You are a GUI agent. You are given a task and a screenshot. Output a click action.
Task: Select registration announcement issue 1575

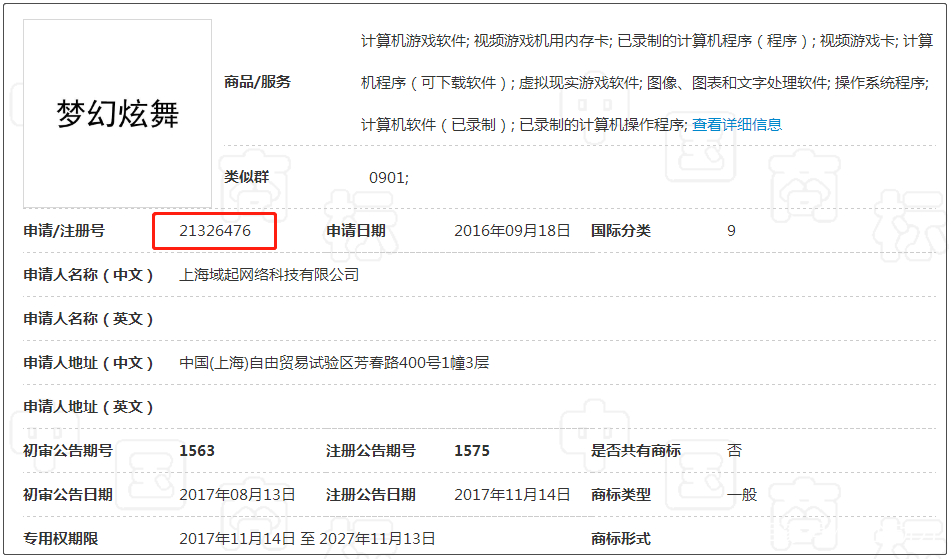pyautogui.click(x=472, y=450)
